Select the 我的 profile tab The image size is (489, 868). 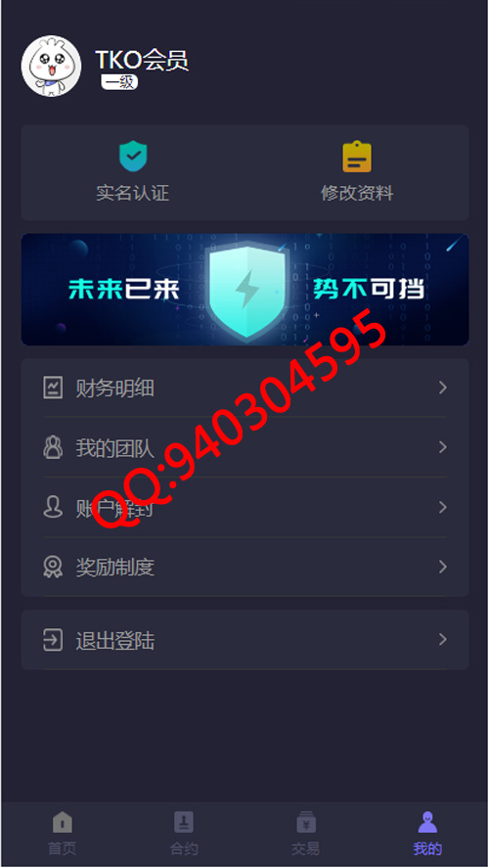(x=427, y=834)
